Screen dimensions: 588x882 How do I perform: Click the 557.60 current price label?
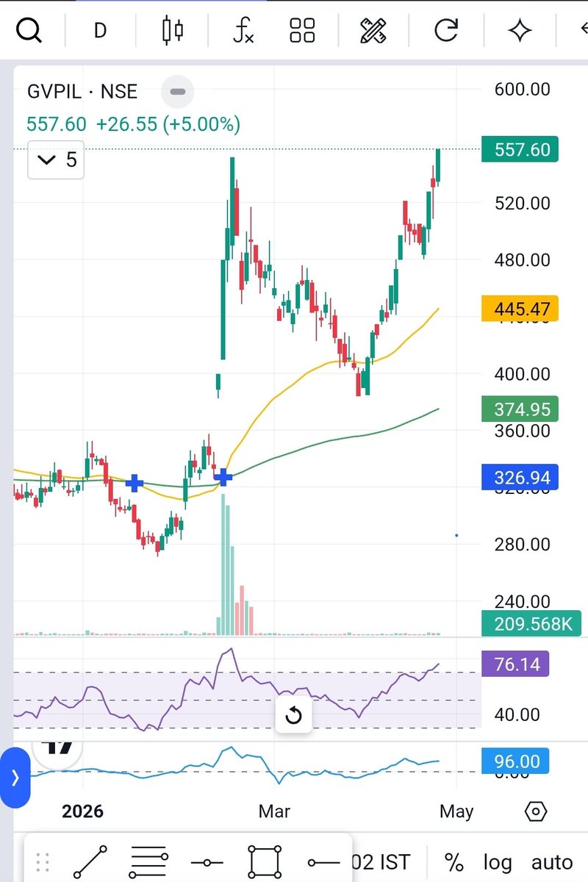tap(520, 149)
